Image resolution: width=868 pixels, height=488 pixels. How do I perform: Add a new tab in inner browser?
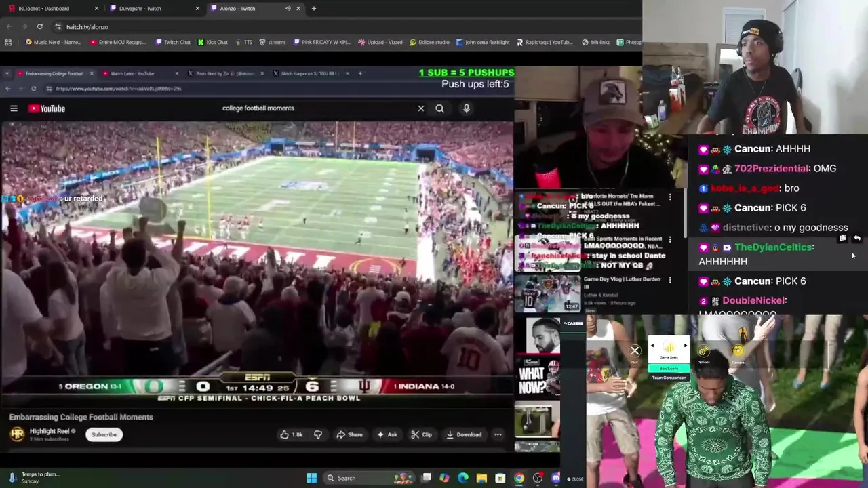[360, 73]
